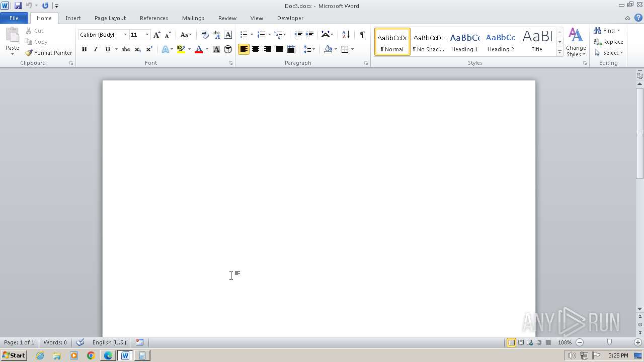This screenshot has width=644, height=362.
Task: Click Character Shading icon
Action: (x=216, y=49)
